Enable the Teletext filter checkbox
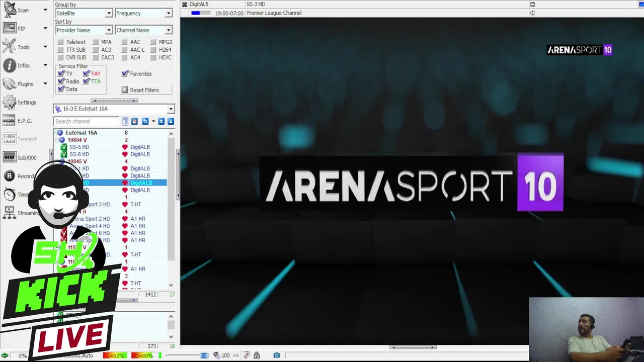 [x=60, y=42]
